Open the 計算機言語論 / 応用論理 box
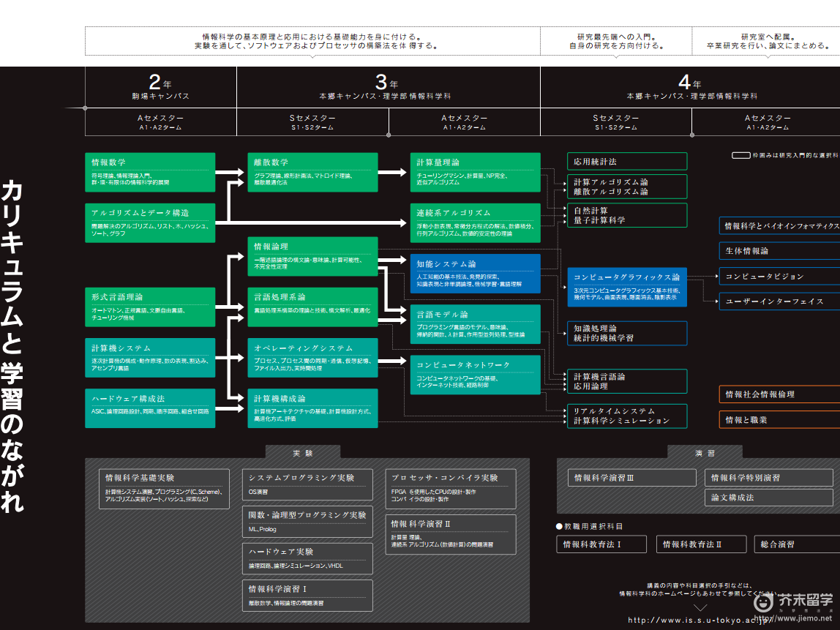 point(627,381)
